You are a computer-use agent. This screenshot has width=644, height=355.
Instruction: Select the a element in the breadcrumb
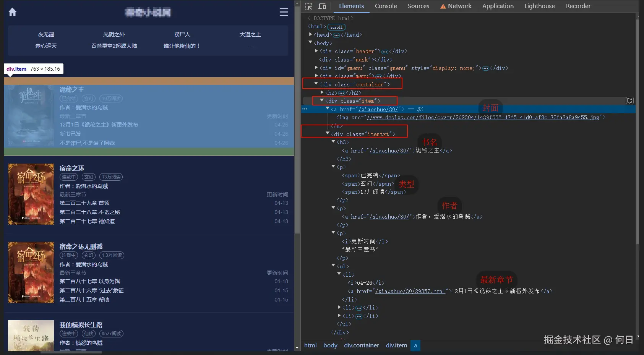(415, 345)
